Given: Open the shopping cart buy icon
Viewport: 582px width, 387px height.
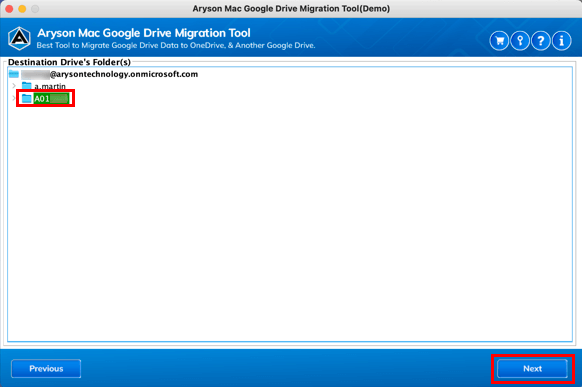Looking at the screenshot, I should 499,40.
